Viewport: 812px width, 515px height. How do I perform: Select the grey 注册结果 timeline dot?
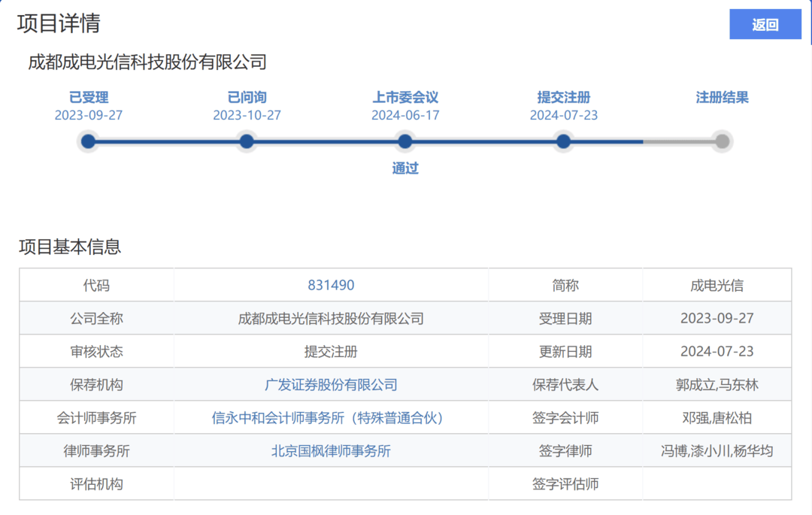click(x=722, y=141)
